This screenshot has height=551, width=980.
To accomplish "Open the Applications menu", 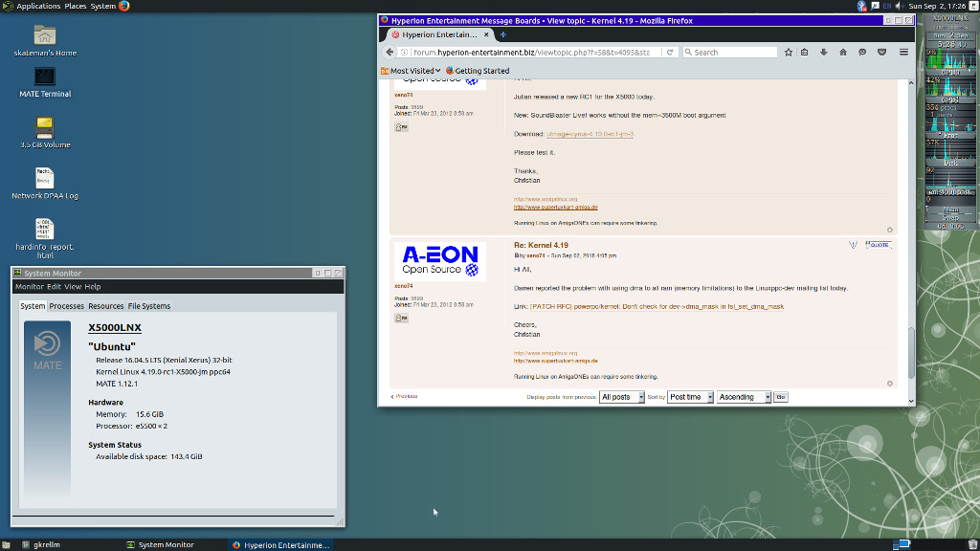I will [38, 7].
